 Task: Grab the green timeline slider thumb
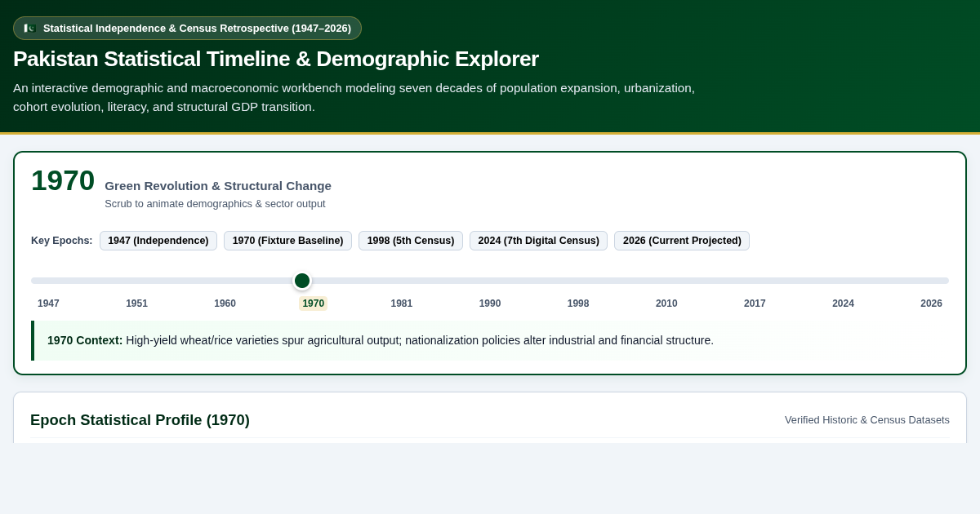[x=302, y=281]
